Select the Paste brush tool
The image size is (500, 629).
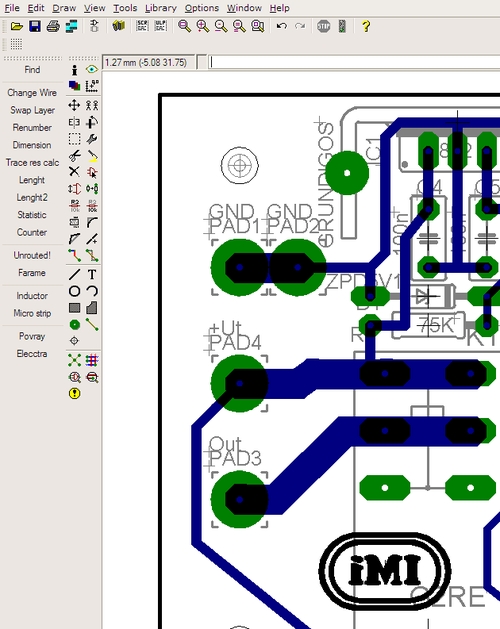92,155
